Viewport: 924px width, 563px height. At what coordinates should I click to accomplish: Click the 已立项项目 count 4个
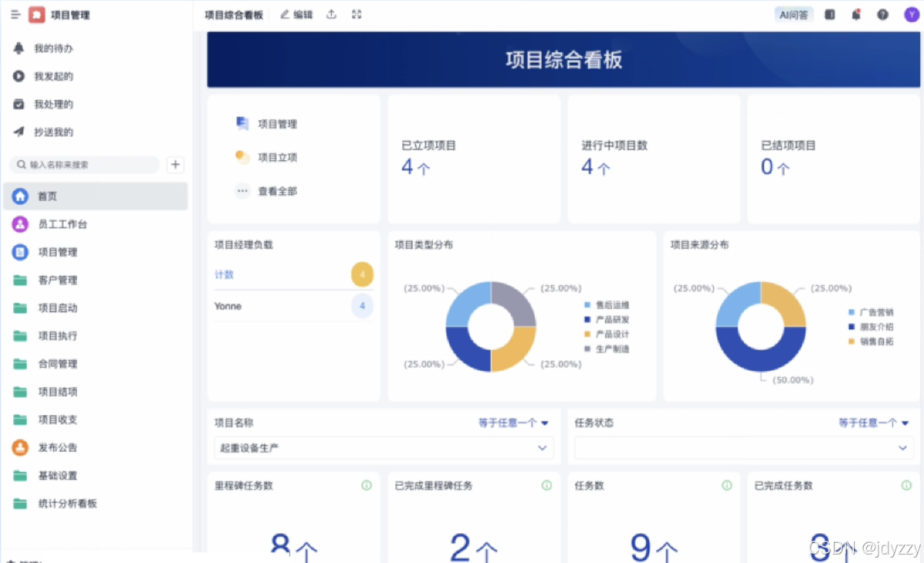pos(416,166)
